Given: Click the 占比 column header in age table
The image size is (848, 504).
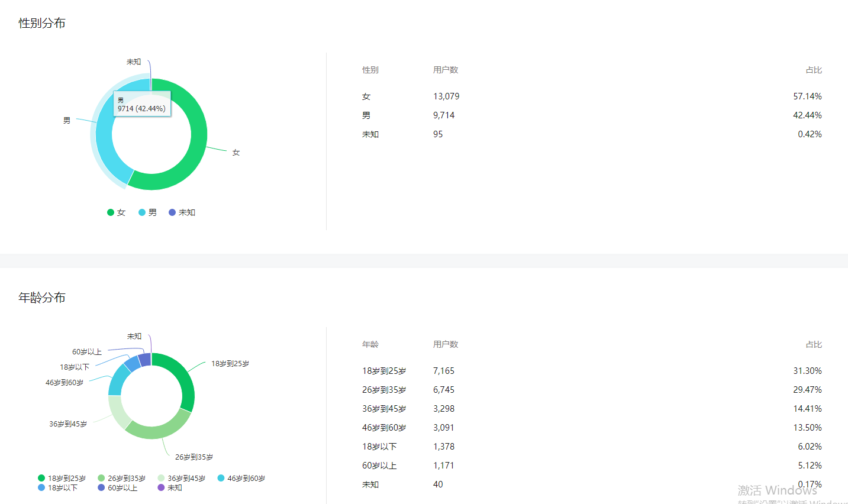Looking at the screenshot, I should (814, 344).
